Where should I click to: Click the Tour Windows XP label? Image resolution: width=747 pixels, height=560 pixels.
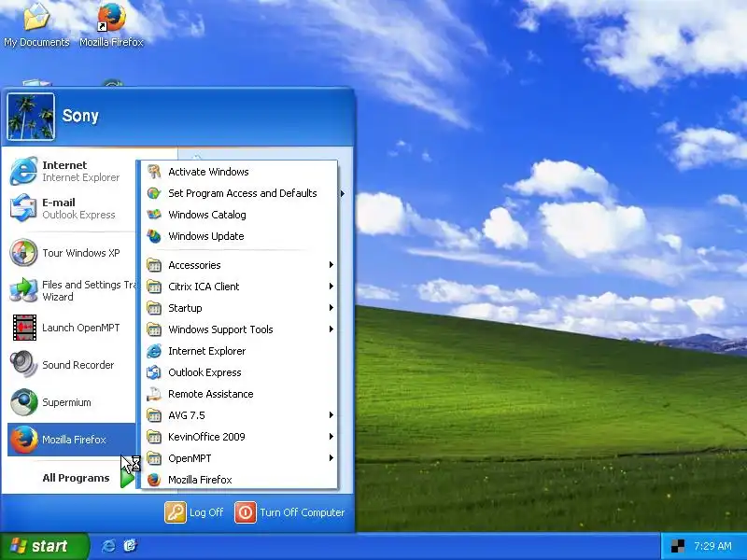(x=81, y=253)
